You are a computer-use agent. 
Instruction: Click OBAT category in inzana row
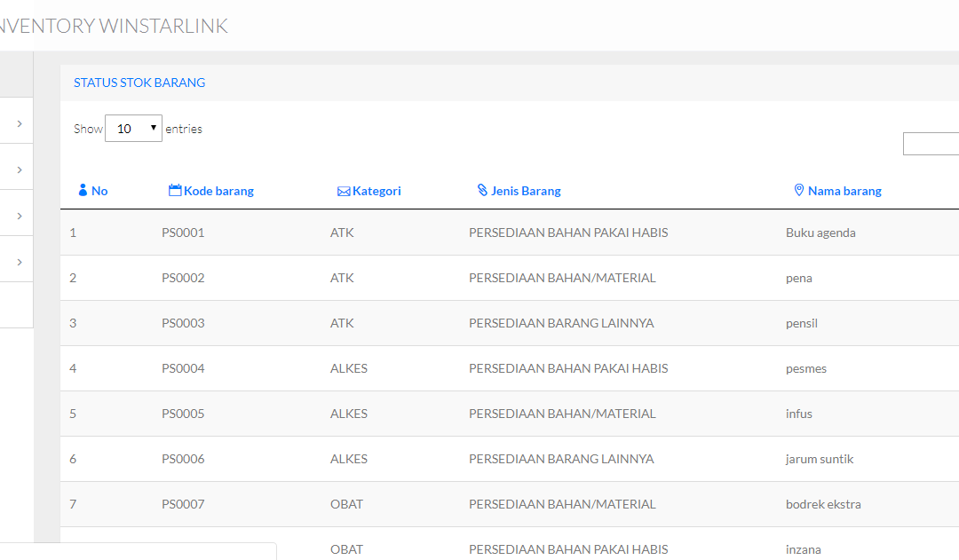[x=346, y=549]
